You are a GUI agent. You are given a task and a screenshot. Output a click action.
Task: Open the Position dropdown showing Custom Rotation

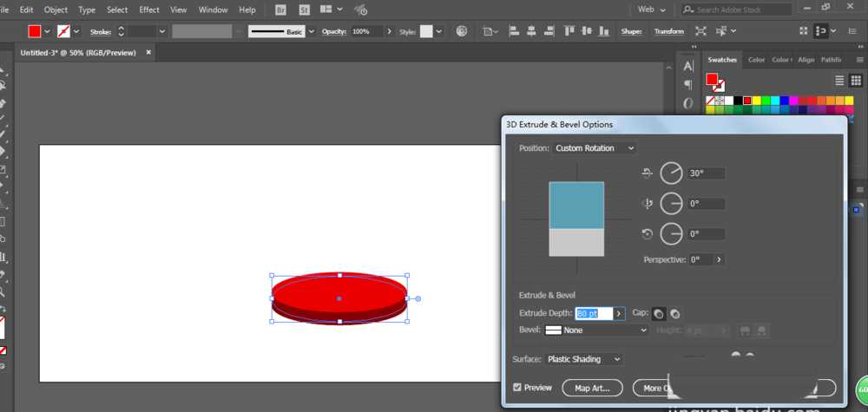pyautogui.click(x=595, y=148)
